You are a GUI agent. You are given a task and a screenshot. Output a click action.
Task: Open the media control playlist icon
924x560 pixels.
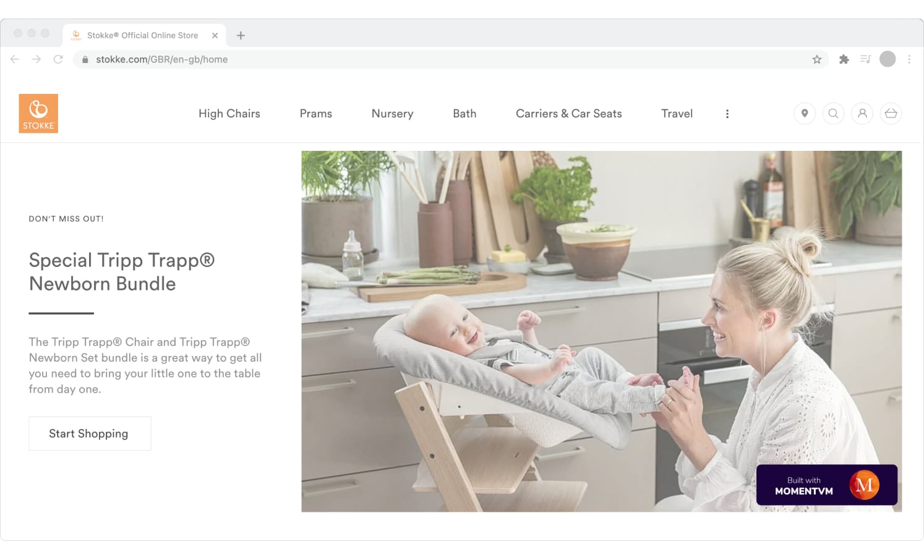[x=865, y=59]
